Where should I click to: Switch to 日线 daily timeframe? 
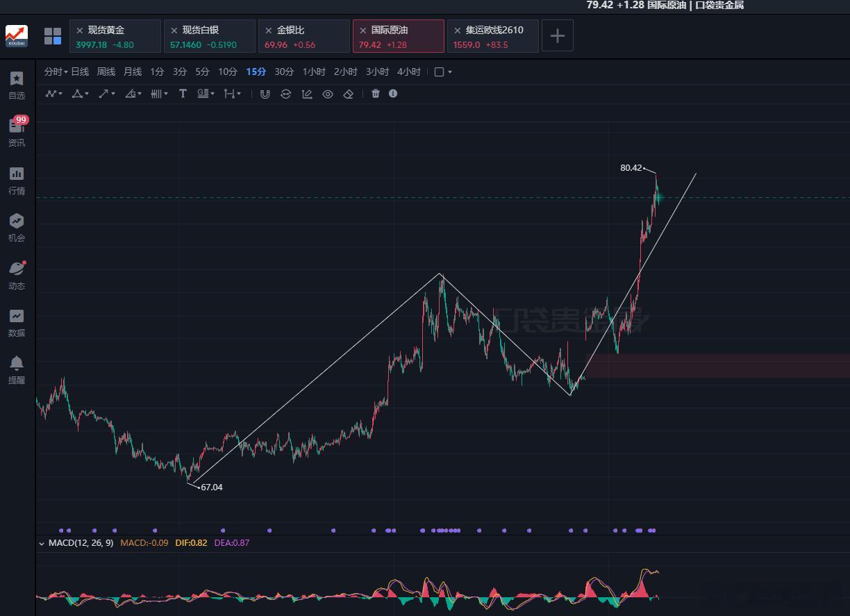tap(80, 72)
